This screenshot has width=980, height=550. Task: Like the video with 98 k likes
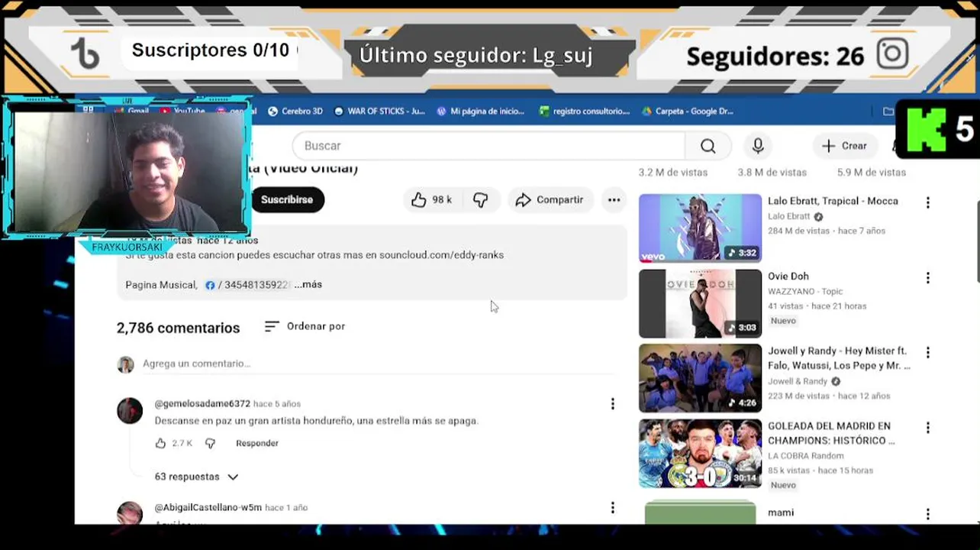point(431,200)
